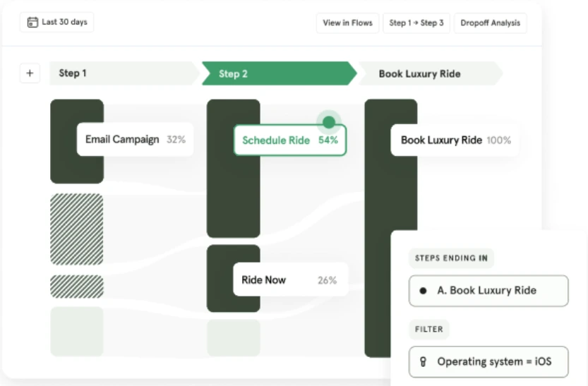Edit the Operating system = iOS filter
The height and width of the screenshot is (386, 588).
[x=488, y=362]
